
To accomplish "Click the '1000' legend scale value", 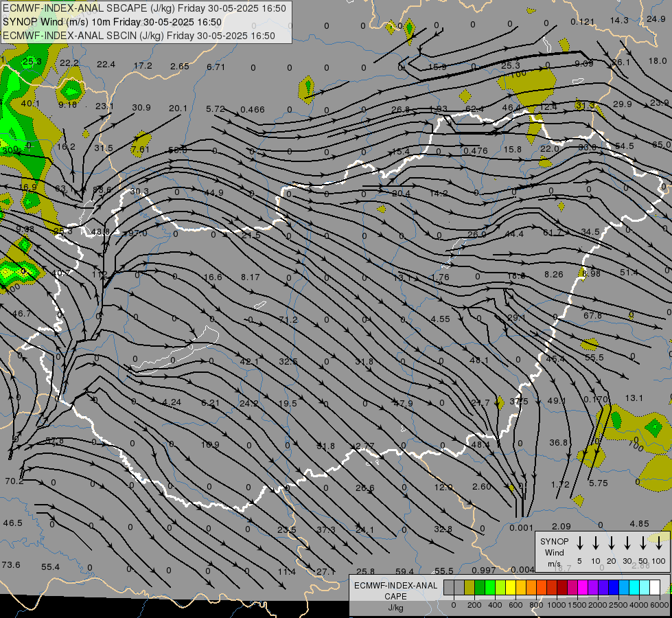I will (x=556, y=605).
